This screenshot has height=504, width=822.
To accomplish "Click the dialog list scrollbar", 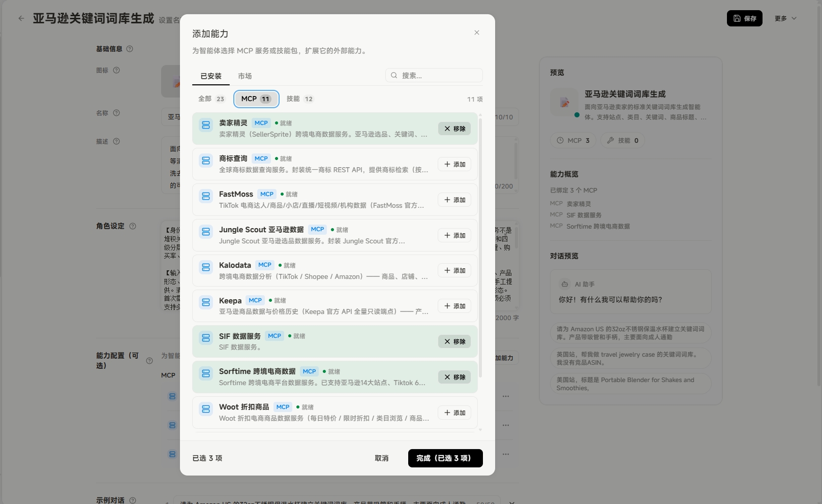I will pos(480,249).
